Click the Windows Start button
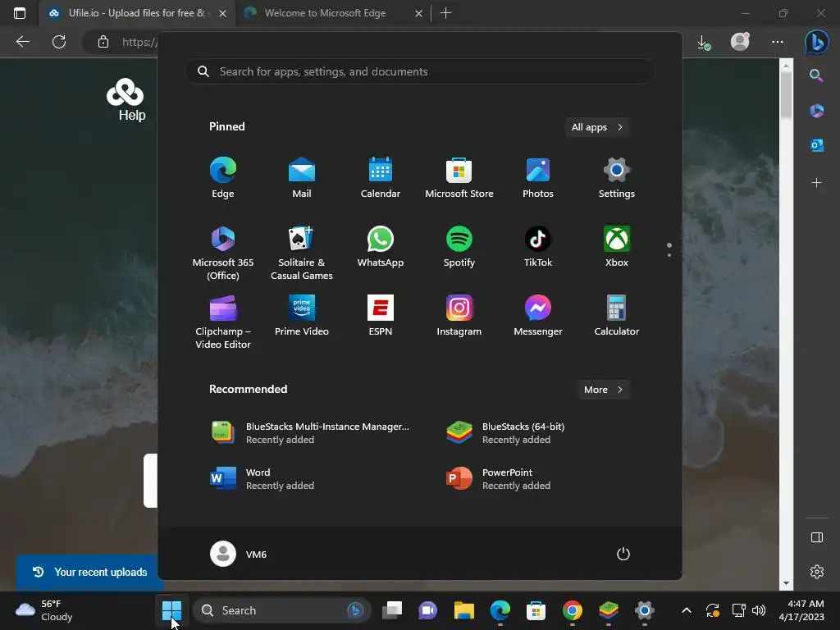The width and height of the screenshot is (840, 630). 171,610
